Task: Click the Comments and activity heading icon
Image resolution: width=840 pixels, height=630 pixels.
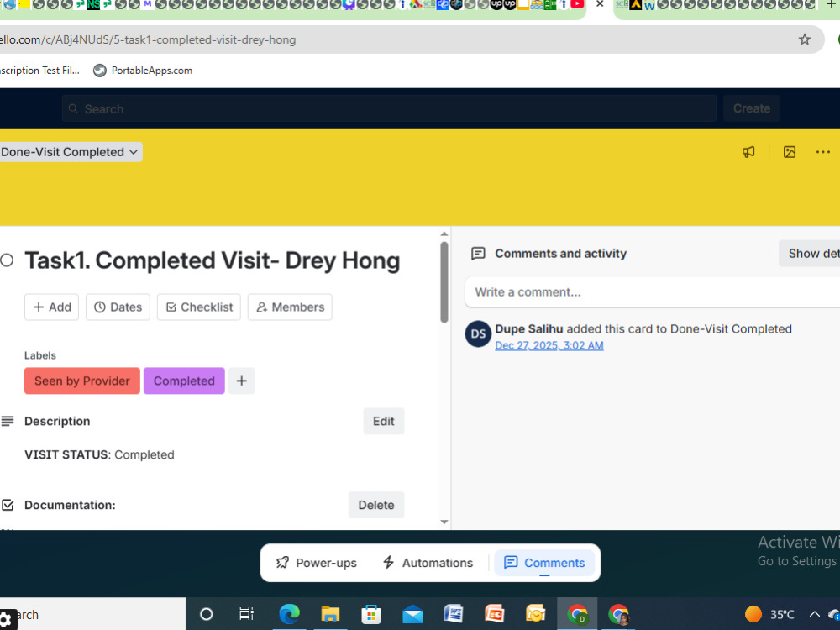Action: pyautogui.click(x=478, y=254)
